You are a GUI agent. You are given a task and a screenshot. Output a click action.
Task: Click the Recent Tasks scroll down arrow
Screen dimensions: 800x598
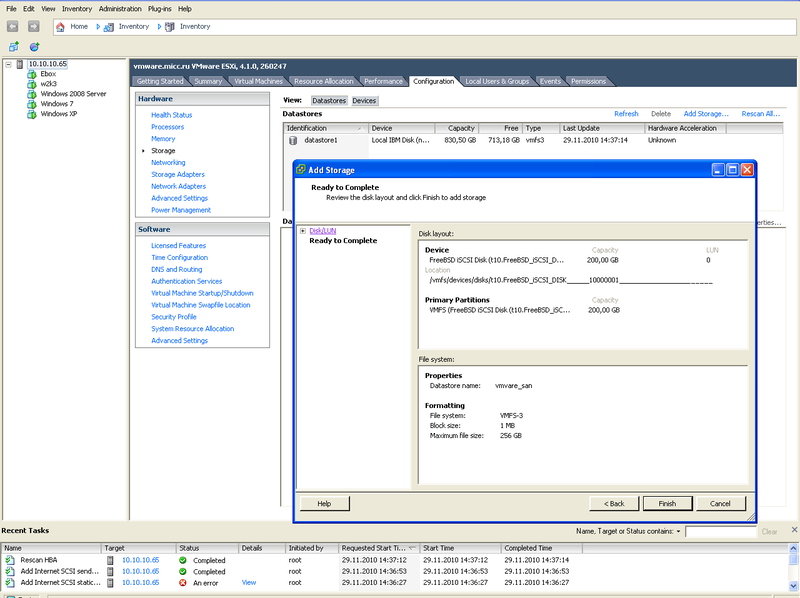(793, 585)
